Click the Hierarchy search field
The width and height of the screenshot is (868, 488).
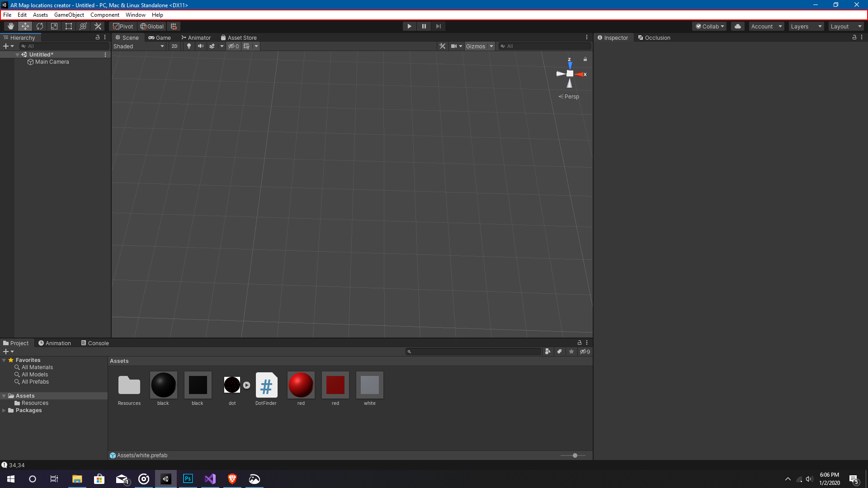64,46
